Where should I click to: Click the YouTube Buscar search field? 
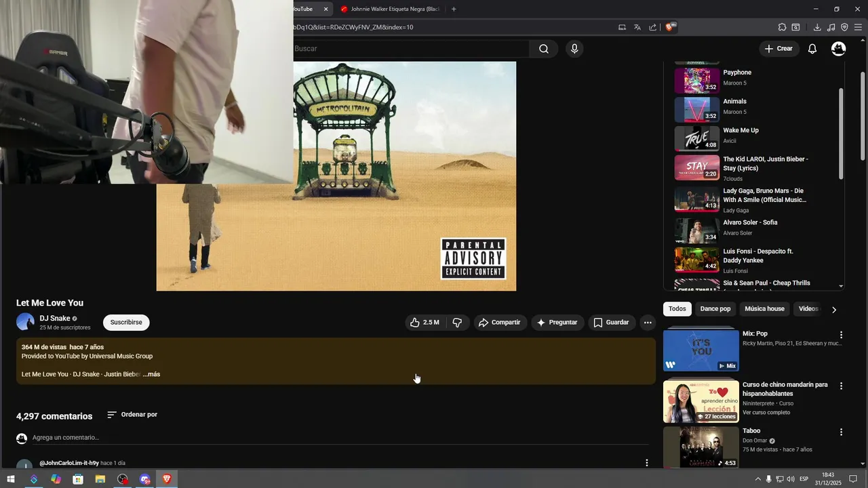pos(411,49)
